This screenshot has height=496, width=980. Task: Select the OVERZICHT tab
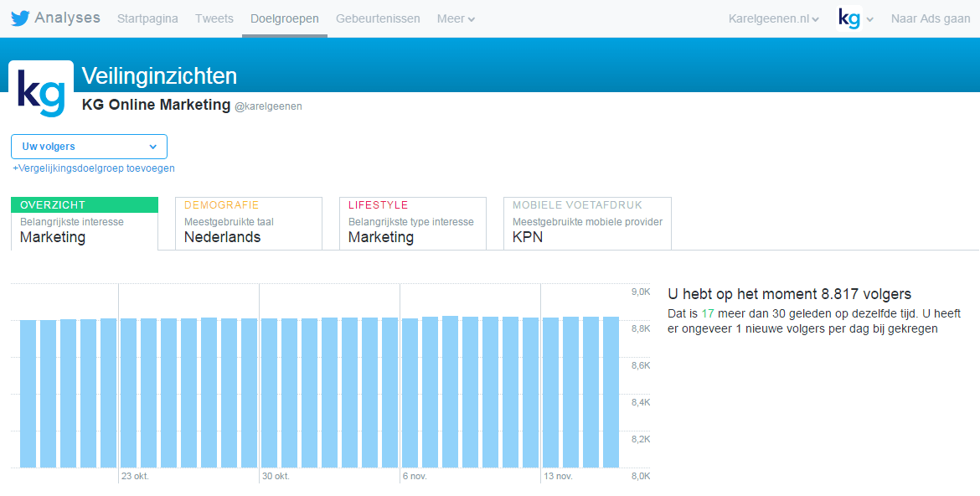(x=83, y=223)
